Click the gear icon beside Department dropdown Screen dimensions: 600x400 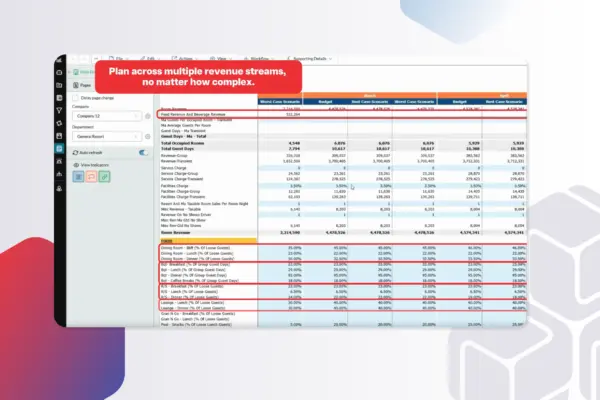148,136
